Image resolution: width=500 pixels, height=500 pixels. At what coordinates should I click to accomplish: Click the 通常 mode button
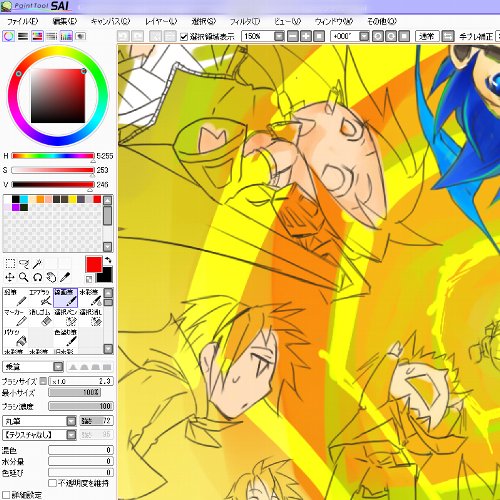(x=427, y=36)
